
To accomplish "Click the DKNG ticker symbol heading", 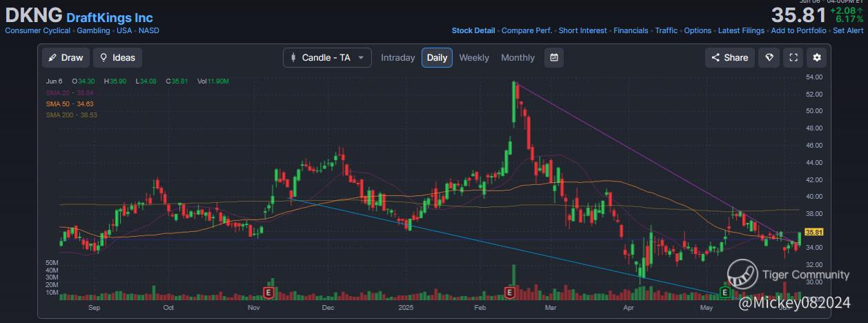I will [34, 15].
